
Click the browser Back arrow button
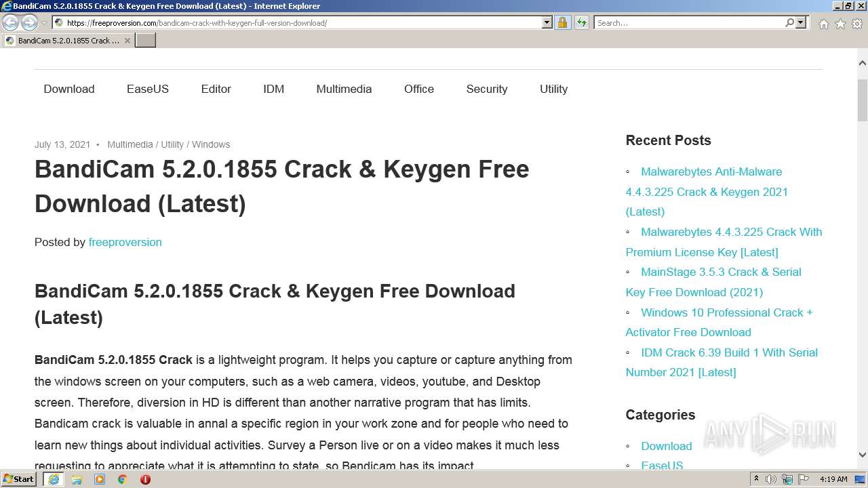(10, 23)
